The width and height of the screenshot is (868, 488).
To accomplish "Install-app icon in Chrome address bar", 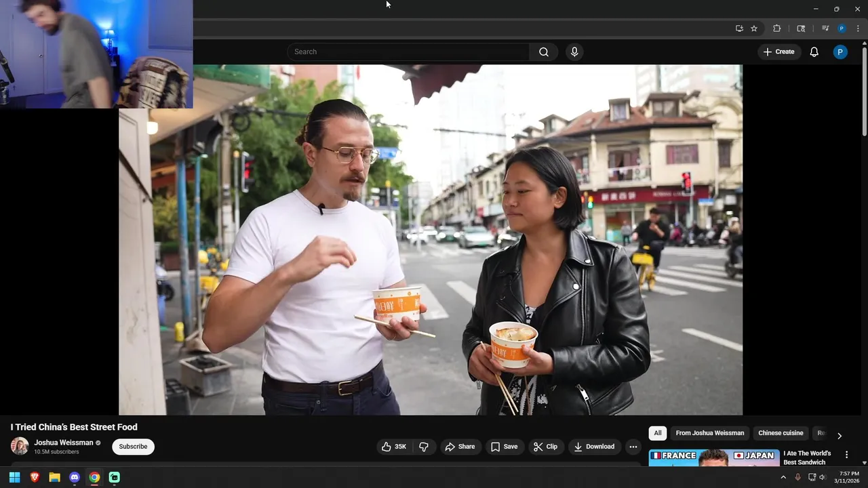I will 739,28.
